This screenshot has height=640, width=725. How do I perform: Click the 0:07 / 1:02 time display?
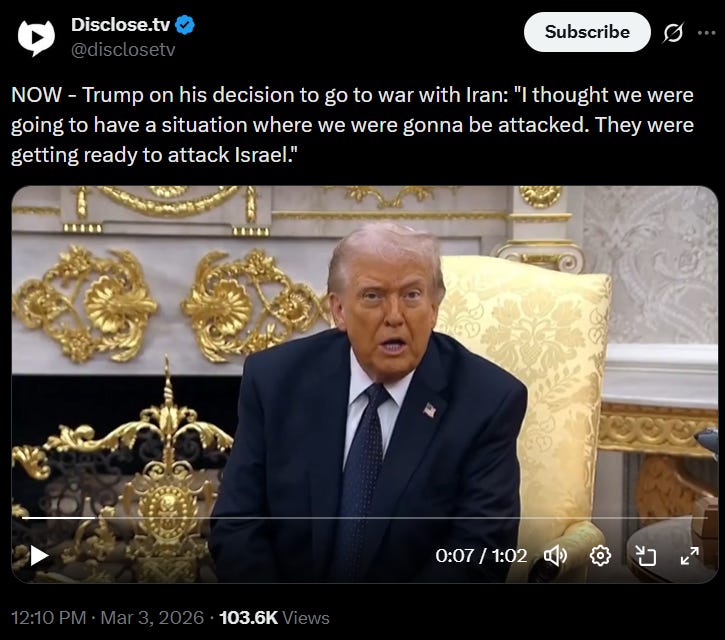pos(481,555)
